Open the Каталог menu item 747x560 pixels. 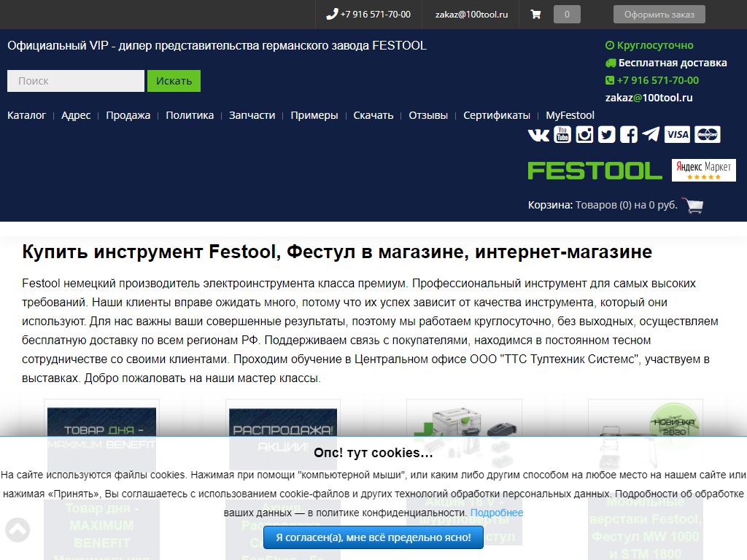(x=26, y=115)
